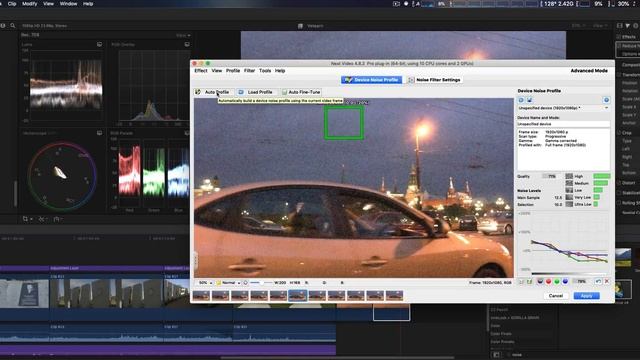Open Clip menu in macOS menu bar

12,4
